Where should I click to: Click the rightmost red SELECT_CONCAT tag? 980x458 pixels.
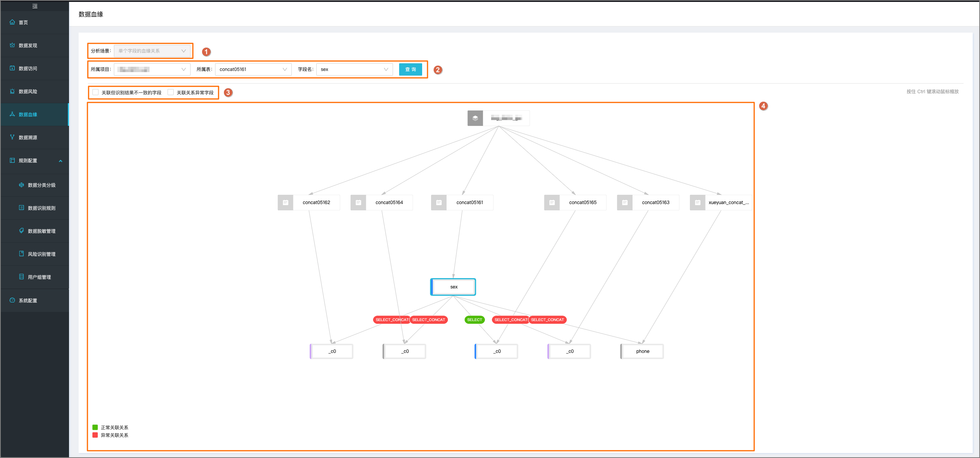pyautogui.click(x=548, y=320)
